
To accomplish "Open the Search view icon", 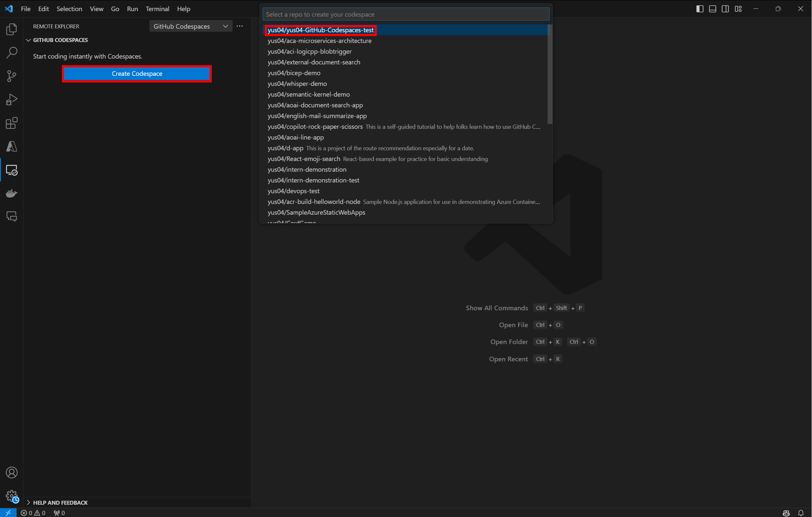I will pyautogui.click(x=11, y=53).
